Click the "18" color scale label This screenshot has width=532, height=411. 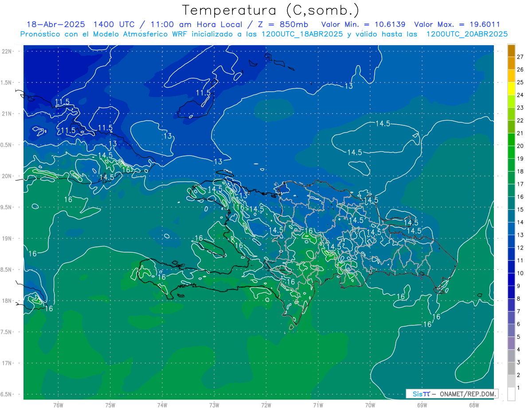point(520,171)
